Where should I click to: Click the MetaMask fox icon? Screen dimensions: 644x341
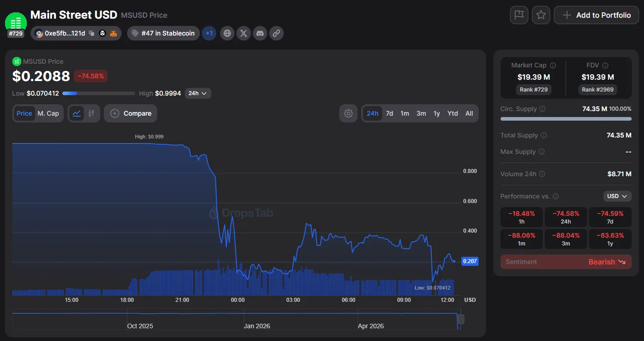coord(113,33)
